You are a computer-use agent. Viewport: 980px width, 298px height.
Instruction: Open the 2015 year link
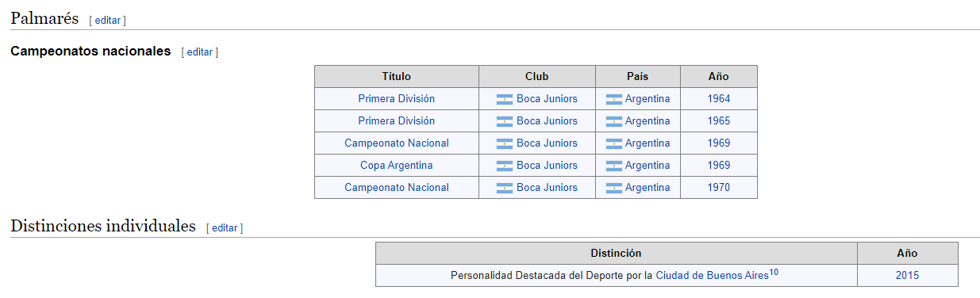coord(908,276)
